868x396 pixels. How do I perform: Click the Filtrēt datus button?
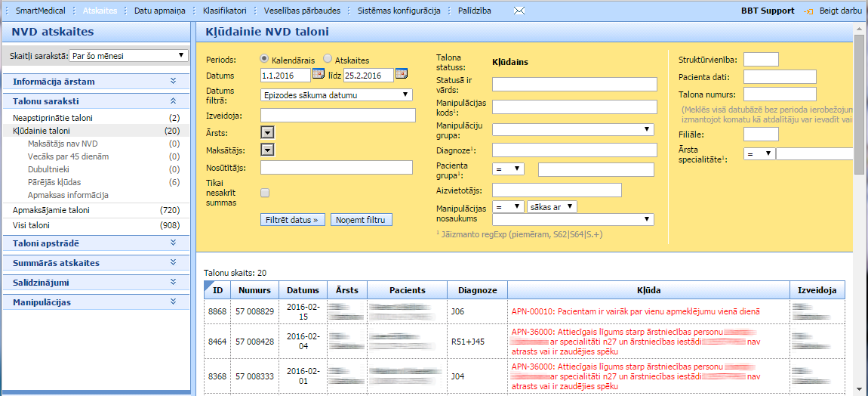(293, 220)
